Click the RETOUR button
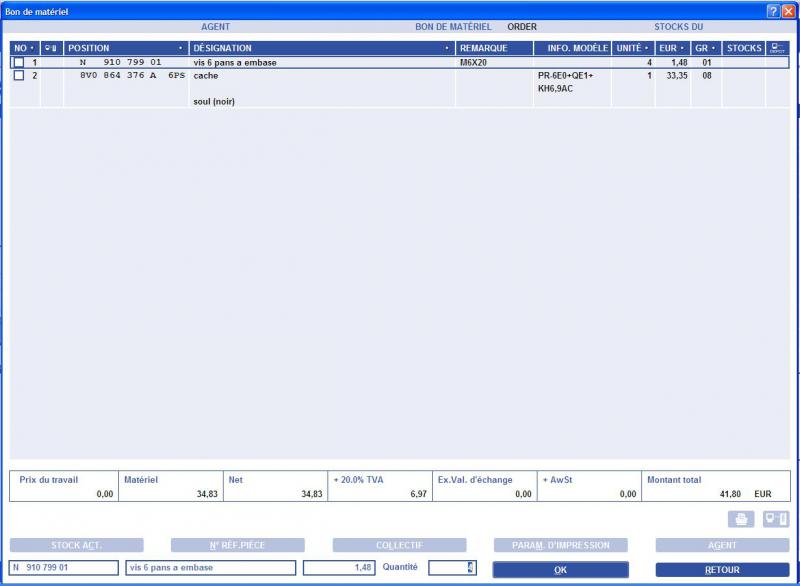This screenshot has width=800, height=586. (722, 570)
